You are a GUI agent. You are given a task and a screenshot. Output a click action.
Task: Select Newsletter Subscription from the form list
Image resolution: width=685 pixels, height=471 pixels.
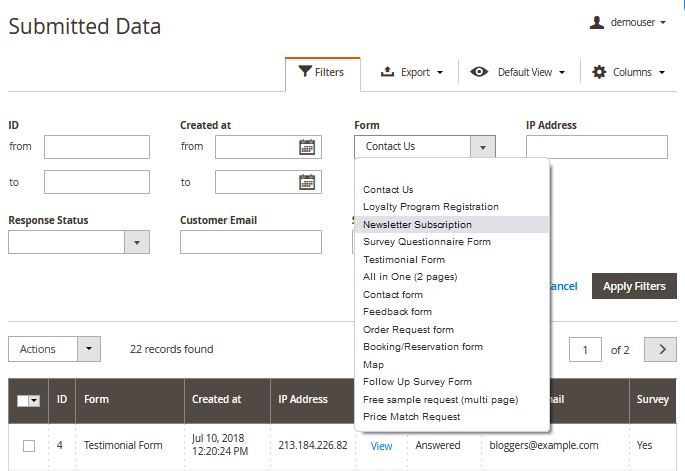(x=417, y=225)
